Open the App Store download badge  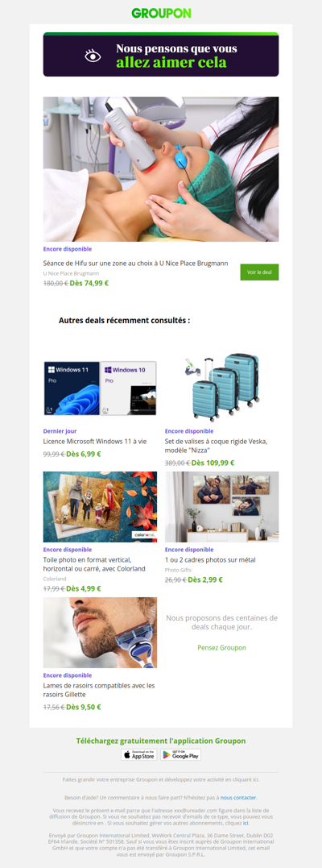click(139, 754)
